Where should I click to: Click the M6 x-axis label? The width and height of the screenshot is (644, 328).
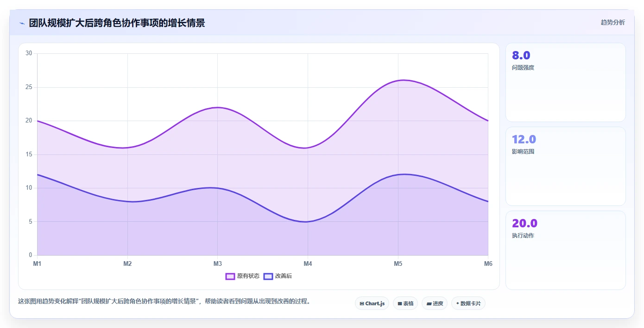click(x=488, y=264)
